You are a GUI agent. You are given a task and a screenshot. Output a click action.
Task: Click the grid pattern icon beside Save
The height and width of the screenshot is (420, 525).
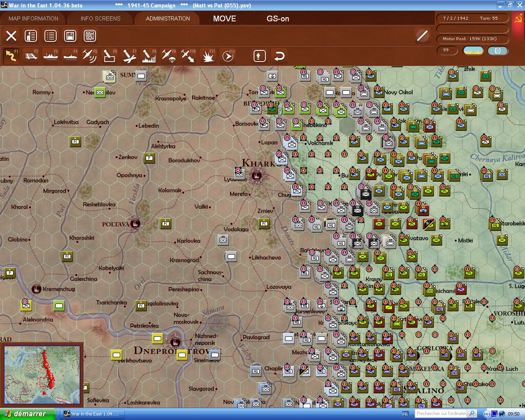tap(90, 36)
